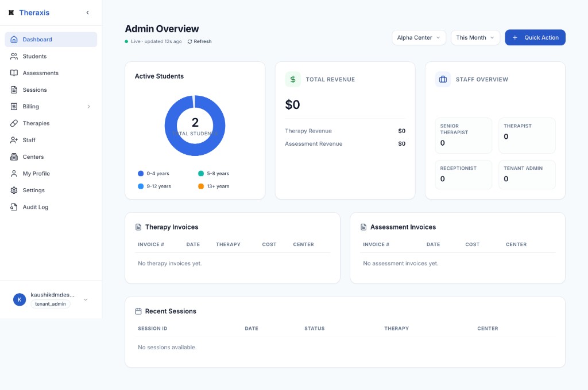Open the Centers label in sidebar
This screenshot has width=588, height=390.
[x=33, y=157]
